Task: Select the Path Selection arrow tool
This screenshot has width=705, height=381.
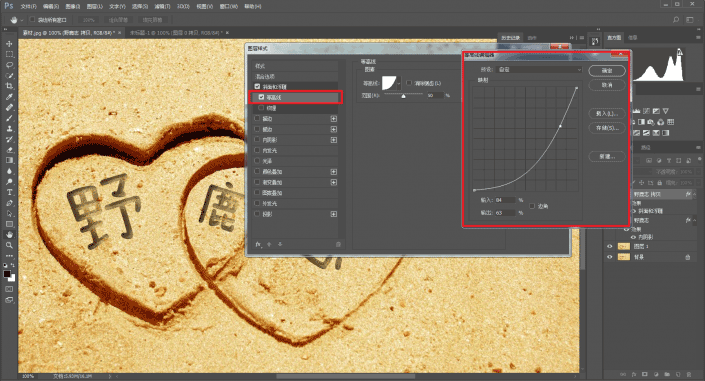Action: [9, 213]
